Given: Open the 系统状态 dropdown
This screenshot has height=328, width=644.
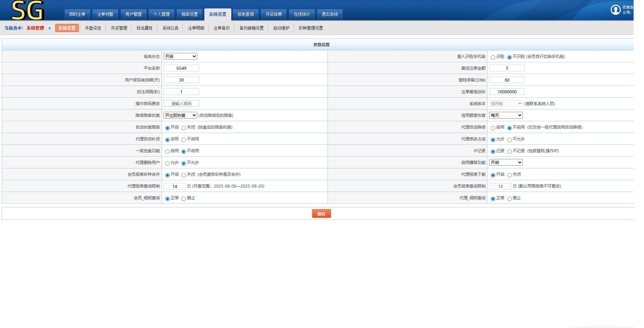Looking at the screenshot, I should [x=180, y=56].
